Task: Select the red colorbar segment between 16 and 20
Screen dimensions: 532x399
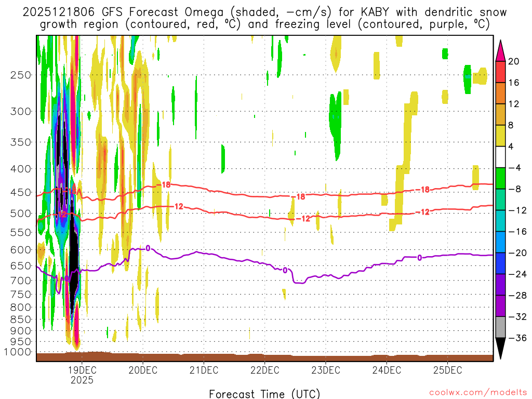Action: pyautogui.click(x=501, y=72)
